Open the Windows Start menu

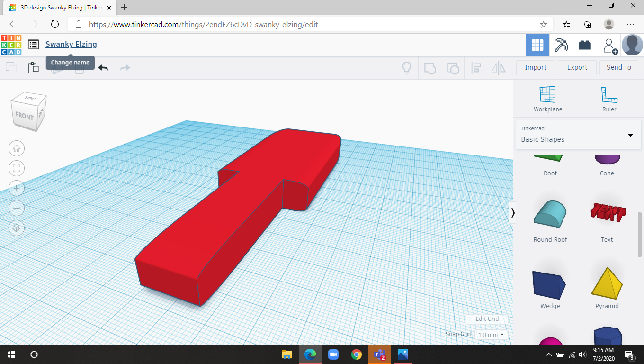coord(11,355)
